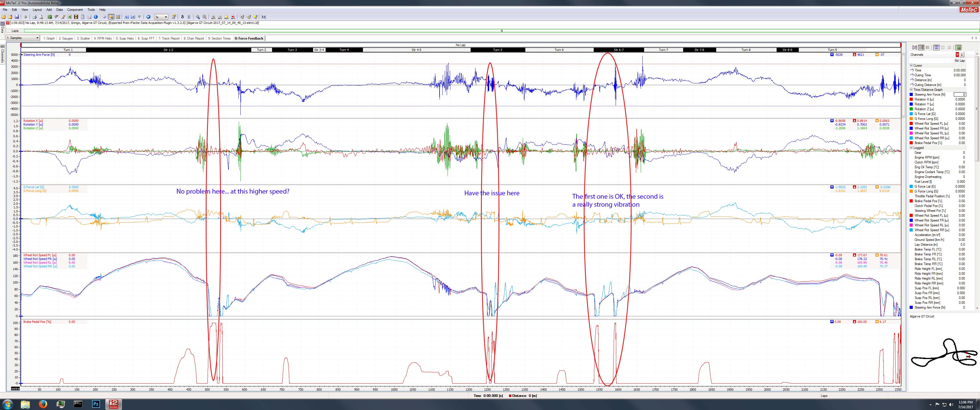Viewport: 980px width, 410px height.
Task: Open Windows Start menu orb
Action: pyautogui.click(x=7, y=404)
